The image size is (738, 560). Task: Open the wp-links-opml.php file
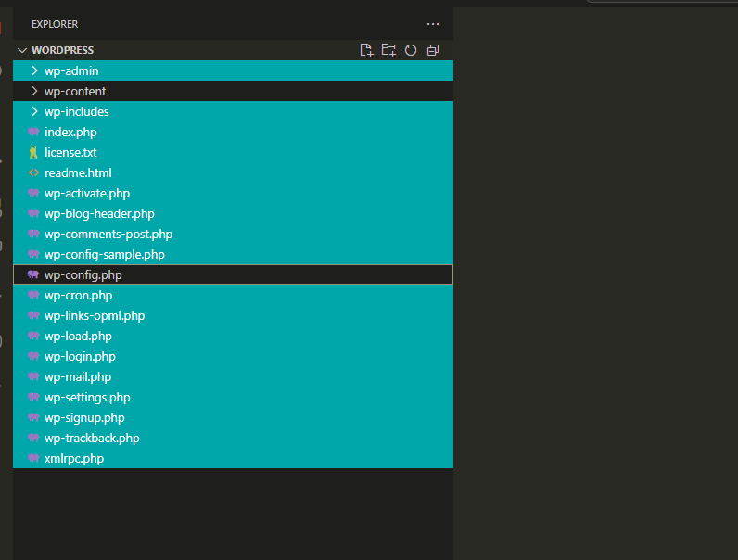pyautogui.click(x=95, y=316)
